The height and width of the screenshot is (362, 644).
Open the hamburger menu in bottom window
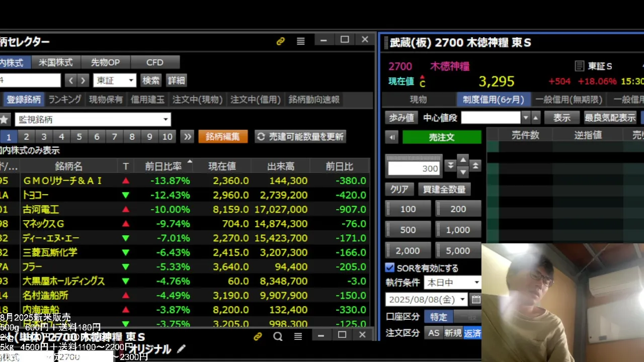298,336
